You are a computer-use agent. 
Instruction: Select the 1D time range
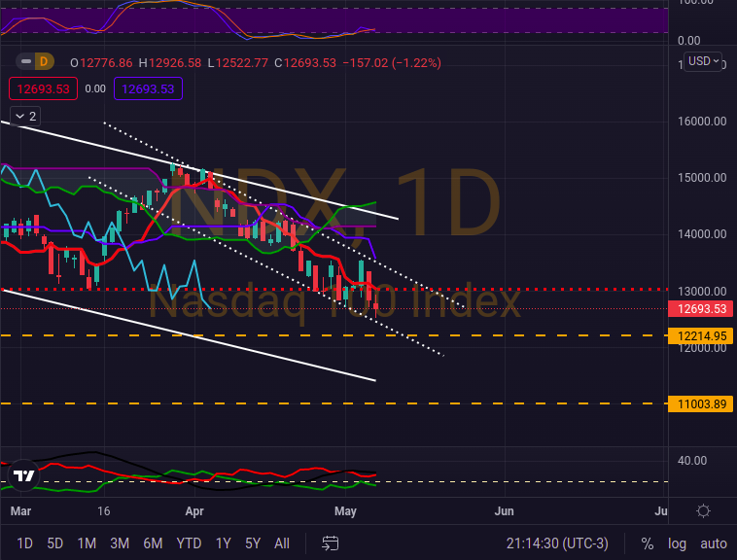tap(24, 543)
